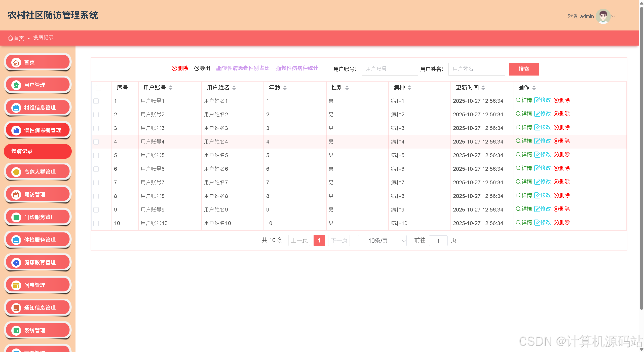Check the checkbox for row 3
The width and height of the screenshot is (644, 352).
pos(96,128)
